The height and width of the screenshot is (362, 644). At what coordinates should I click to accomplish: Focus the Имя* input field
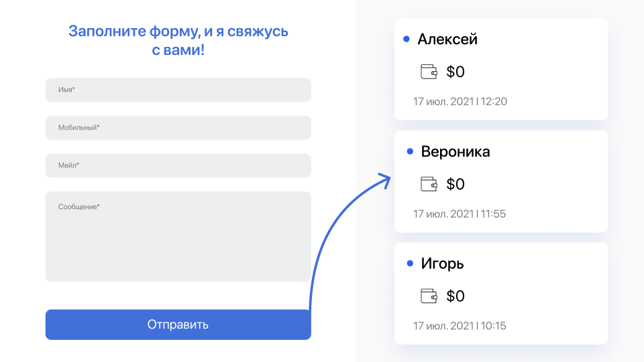pyautogui.click(x=178, y=90)
